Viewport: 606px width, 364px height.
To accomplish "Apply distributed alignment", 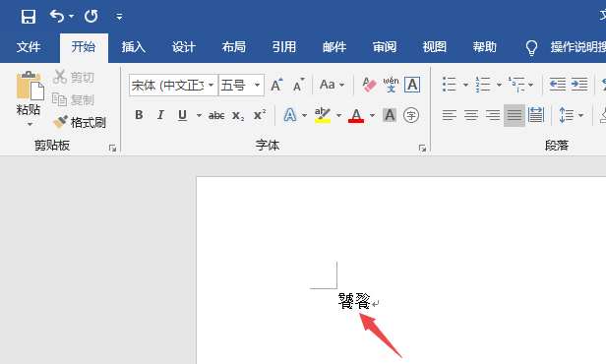I will [x=536, y=115].
